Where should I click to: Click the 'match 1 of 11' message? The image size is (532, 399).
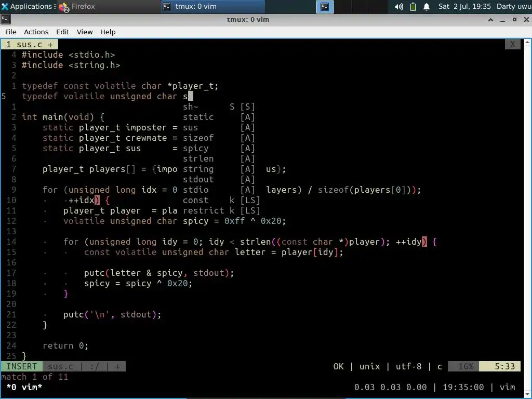click(35, 377)
